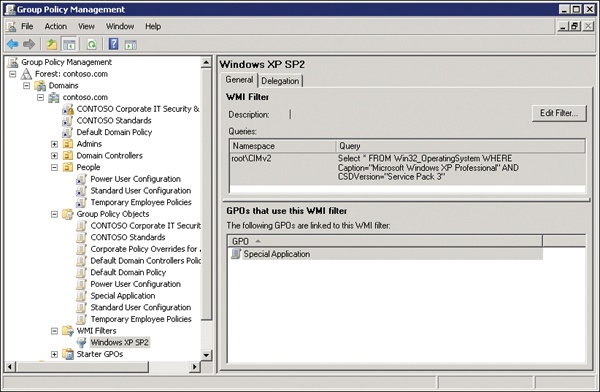Open the Action menu
Viewport: 600px width, 392px height.
click(55, 26)
